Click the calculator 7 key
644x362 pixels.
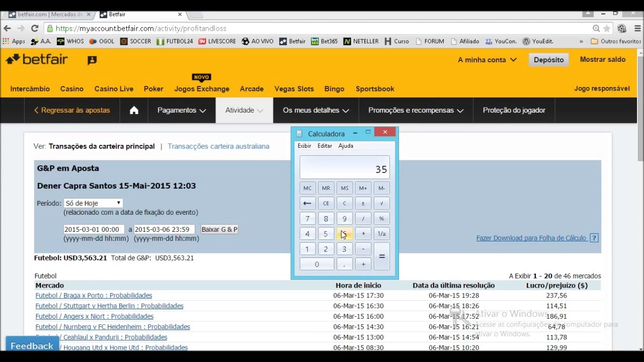(307, 219)
